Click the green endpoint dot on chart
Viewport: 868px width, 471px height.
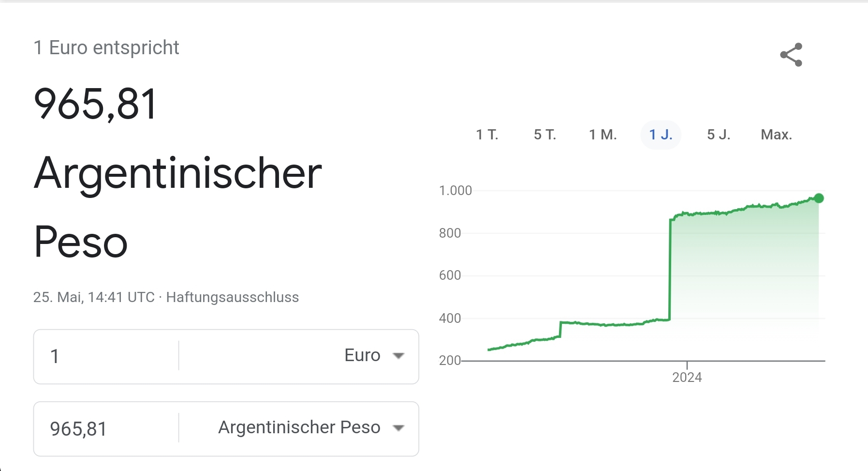(819, 198)
